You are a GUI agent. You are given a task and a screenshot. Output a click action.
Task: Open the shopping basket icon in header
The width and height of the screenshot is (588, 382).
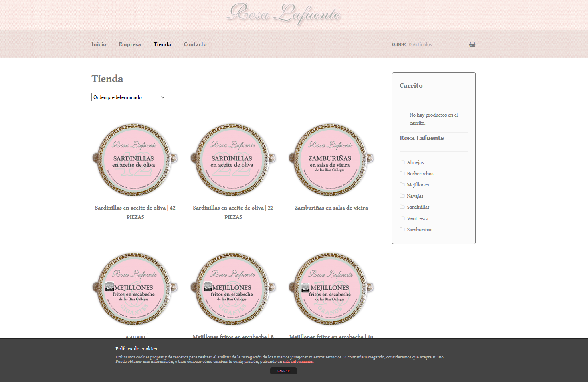(472, 44)
